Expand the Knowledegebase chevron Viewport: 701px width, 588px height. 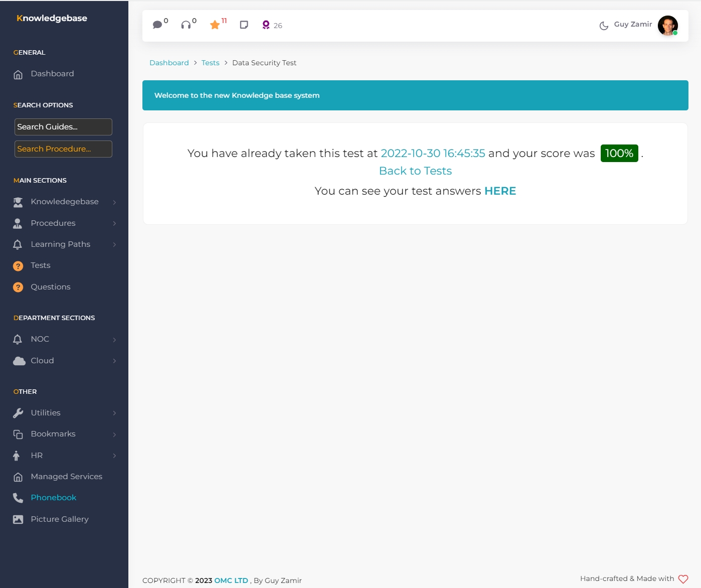click(x=114, y=202)
